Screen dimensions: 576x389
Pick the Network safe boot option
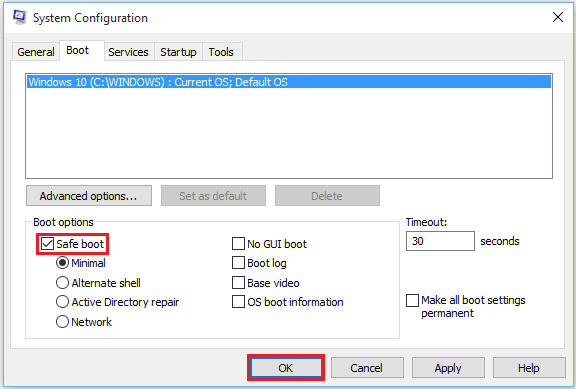[x=62, y=322]
